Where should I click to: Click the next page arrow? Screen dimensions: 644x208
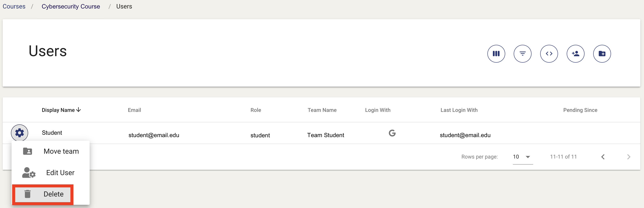(x=629, y=157)
